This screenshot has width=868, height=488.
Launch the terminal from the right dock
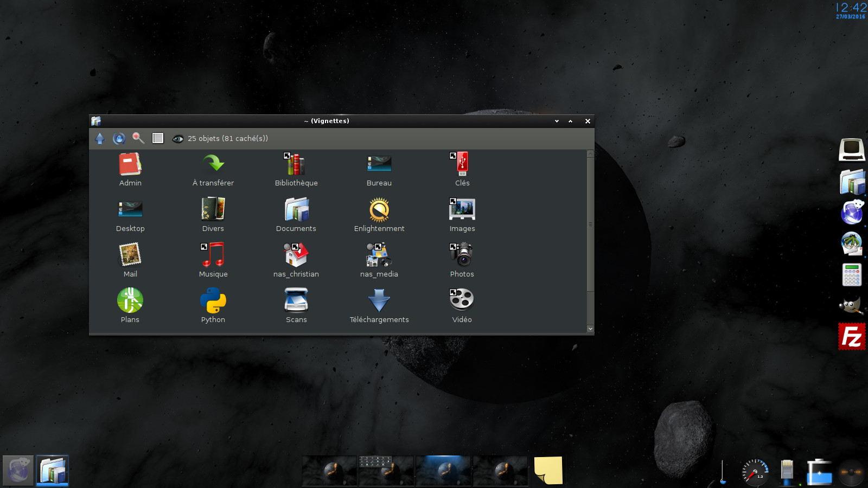(852, 149)
